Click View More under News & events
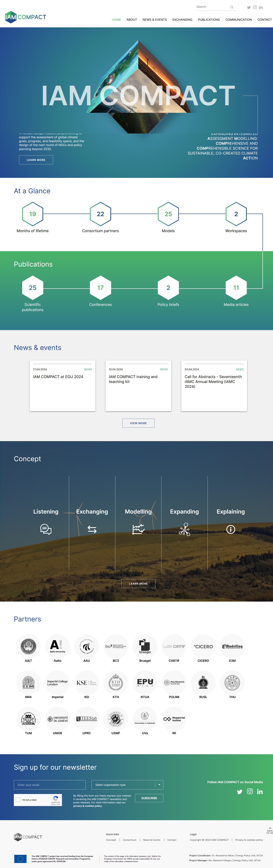273x868 pixels. tap(138, 423)
